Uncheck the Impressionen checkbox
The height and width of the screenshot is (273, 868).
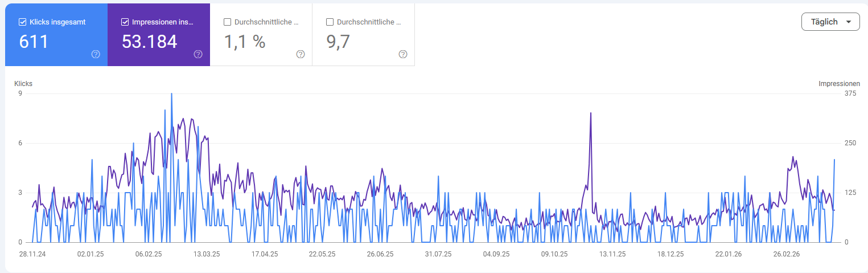coord(125,22)
